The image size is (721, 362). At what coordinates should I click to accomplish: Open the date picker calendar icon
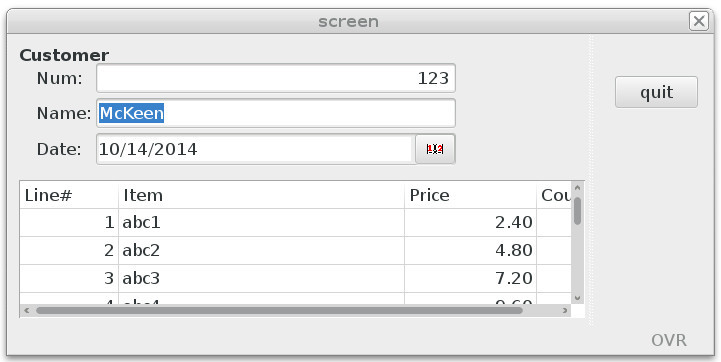(x=435, y=149)
